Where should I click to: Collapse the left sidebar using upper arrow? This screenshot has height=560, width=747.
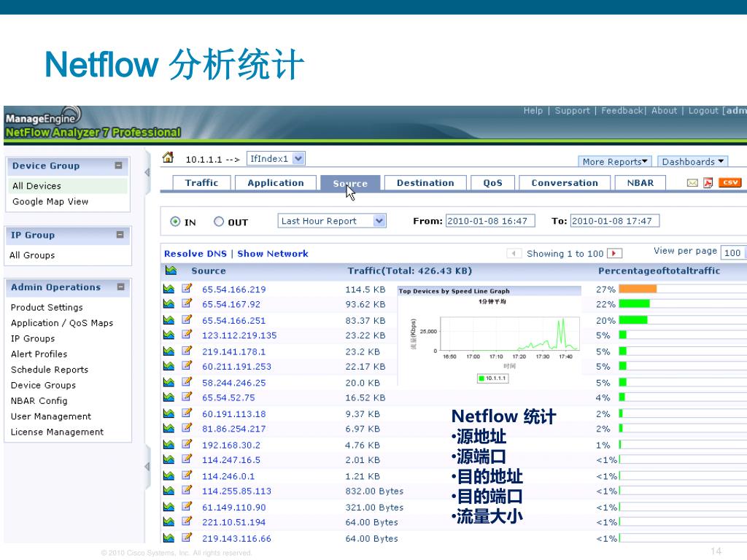pos(147,172)
